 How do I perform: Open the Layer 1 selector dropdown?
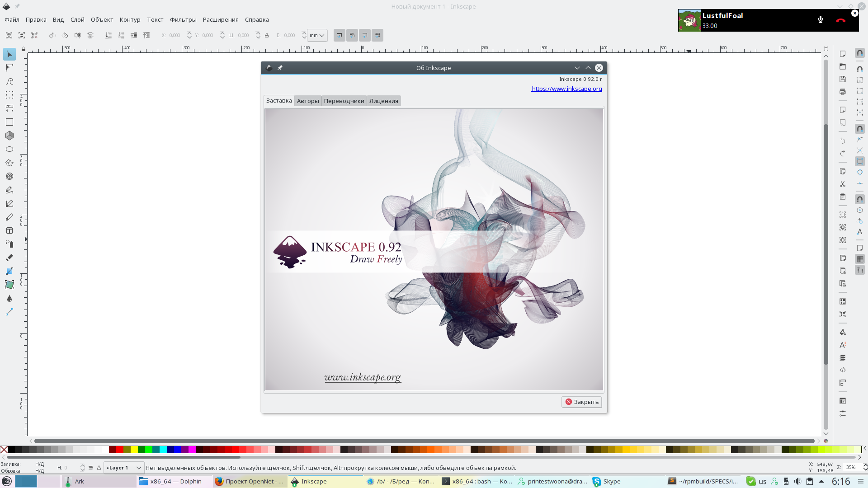tap(124, 468)
